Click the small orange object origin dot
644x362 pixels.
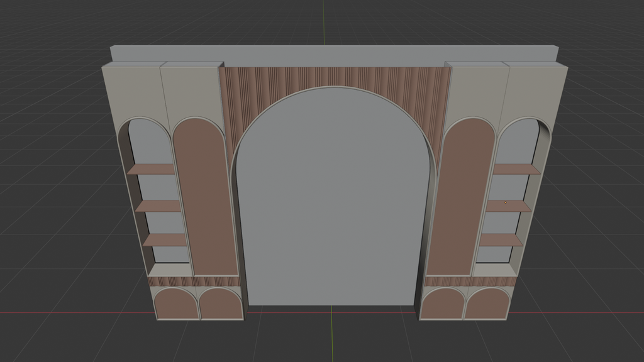point(505,202)
